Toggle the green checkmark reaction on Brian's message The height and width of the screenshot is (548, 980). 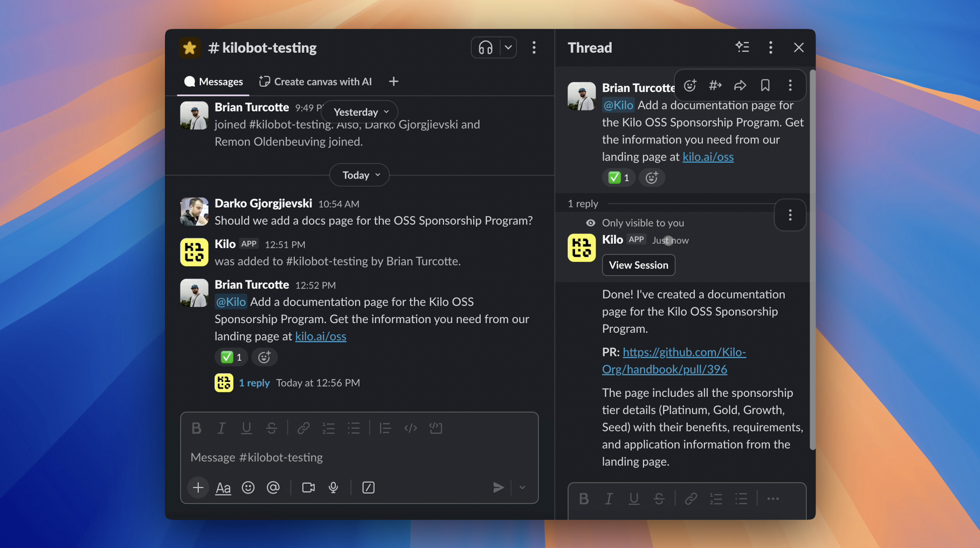tap(231, 357)
